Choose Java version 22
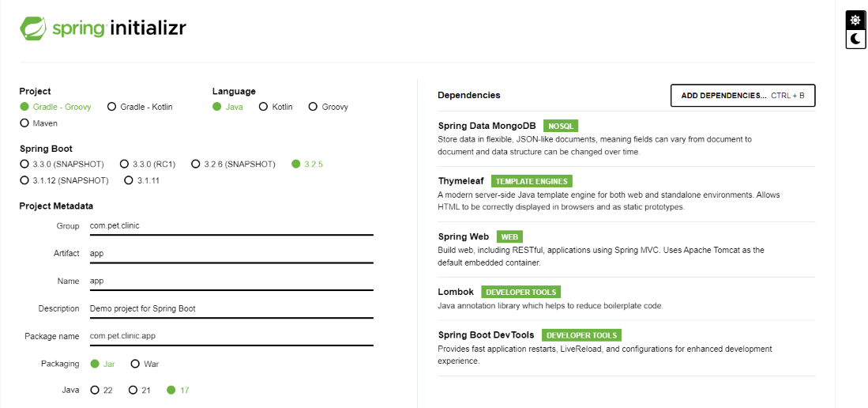The image size is (868, 408). (96, 390)
